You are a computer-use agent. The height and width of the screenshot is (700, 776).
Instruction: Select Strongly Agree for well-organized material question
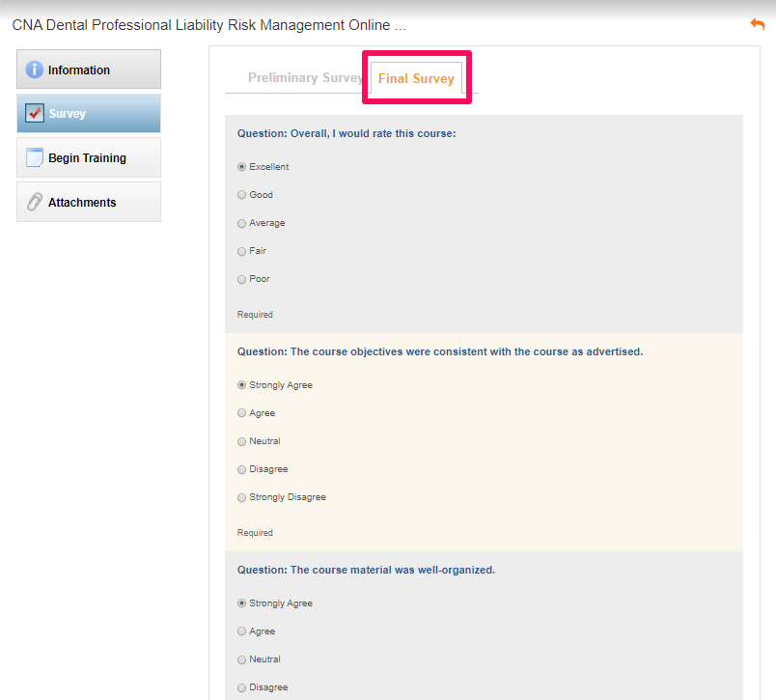241,603
